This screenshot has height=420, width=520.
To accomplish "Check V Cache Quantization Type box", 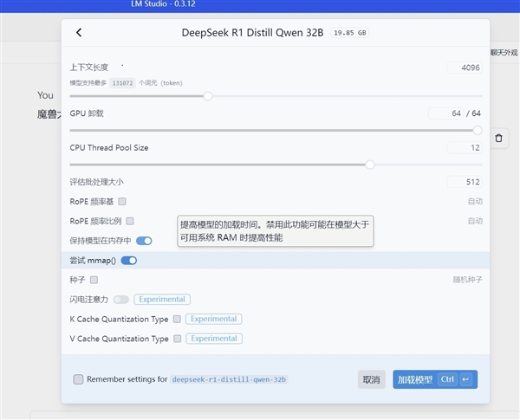I will pyautogui.click(x=178, y=339).
